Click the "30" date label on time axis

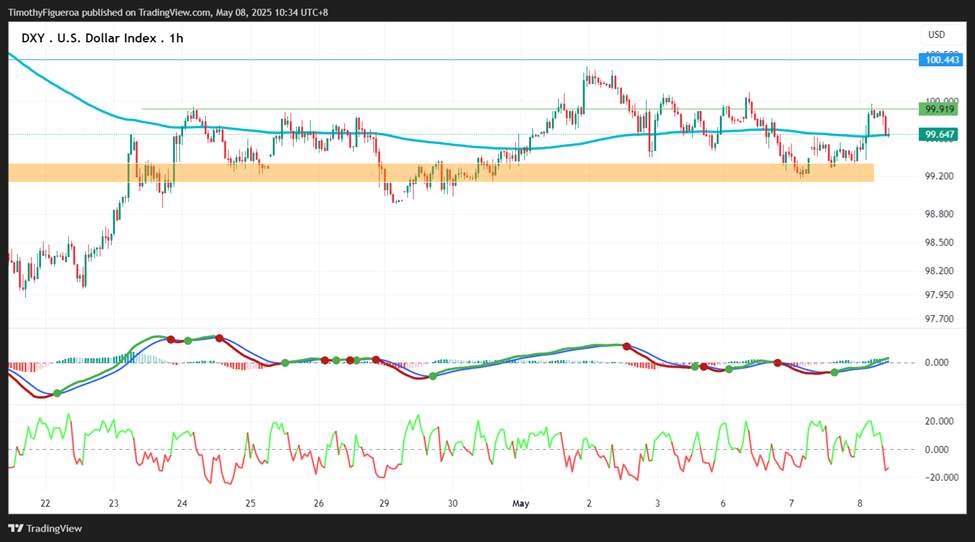(452, 503)
